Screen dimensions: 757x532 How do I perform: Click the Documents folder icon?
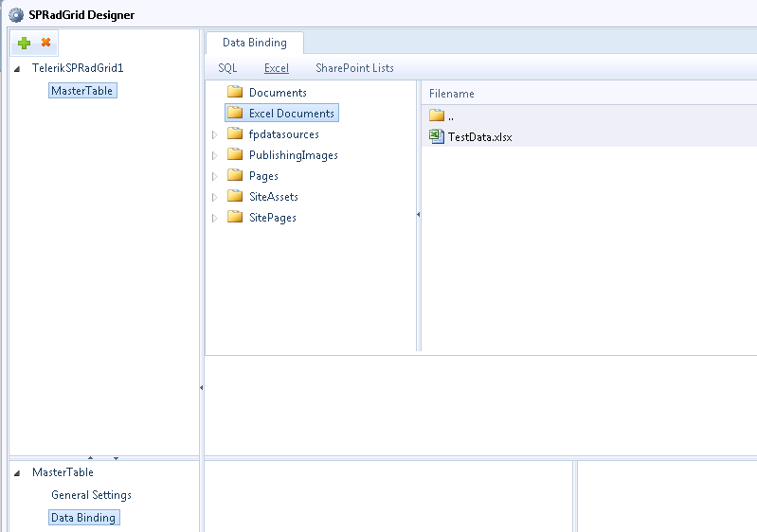click(235, 91)
